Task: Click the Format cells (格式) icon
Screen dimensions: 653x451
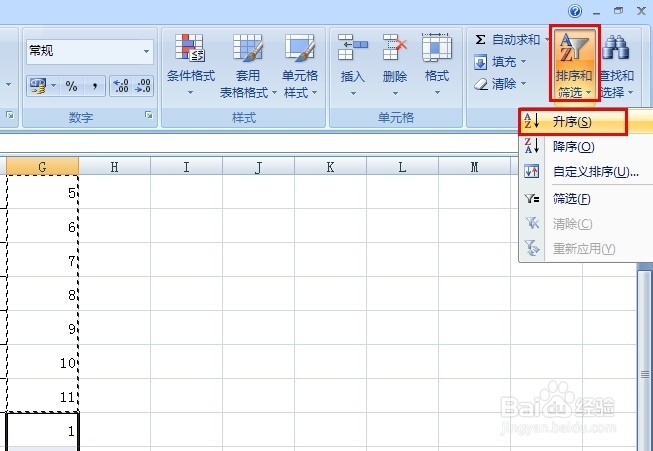Action: point(436,47)
